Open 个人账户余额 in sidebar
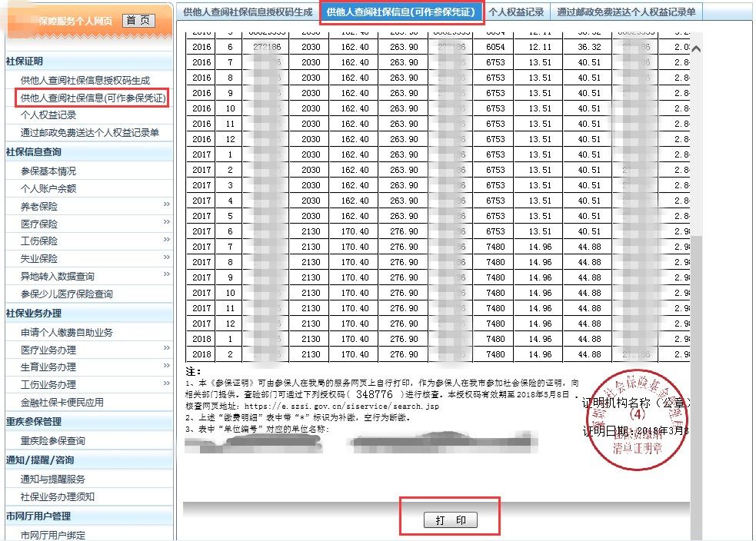Image resolution: width=756 pixels, height=541 pixels. tap(48, 188)
